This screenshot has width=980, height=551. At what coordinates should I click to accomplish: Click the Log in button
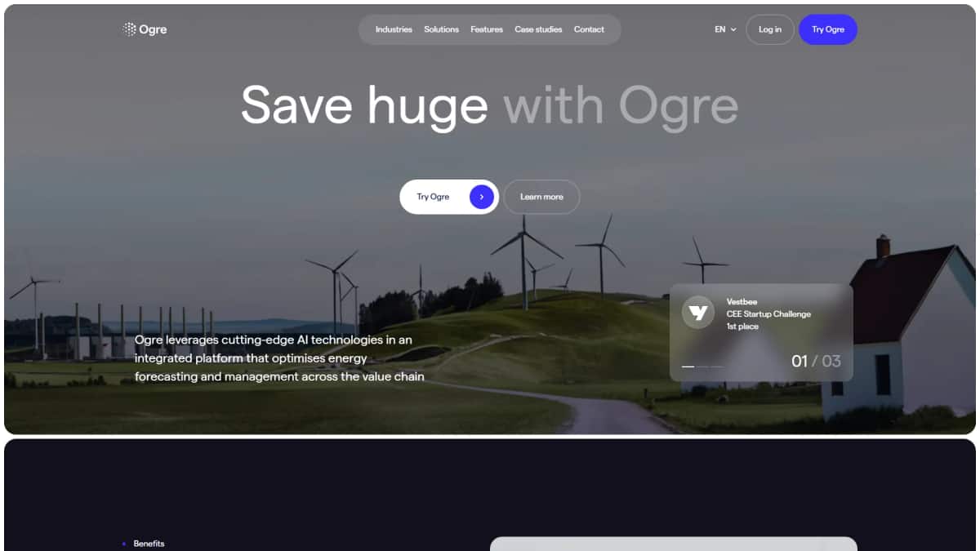[770, 29]
